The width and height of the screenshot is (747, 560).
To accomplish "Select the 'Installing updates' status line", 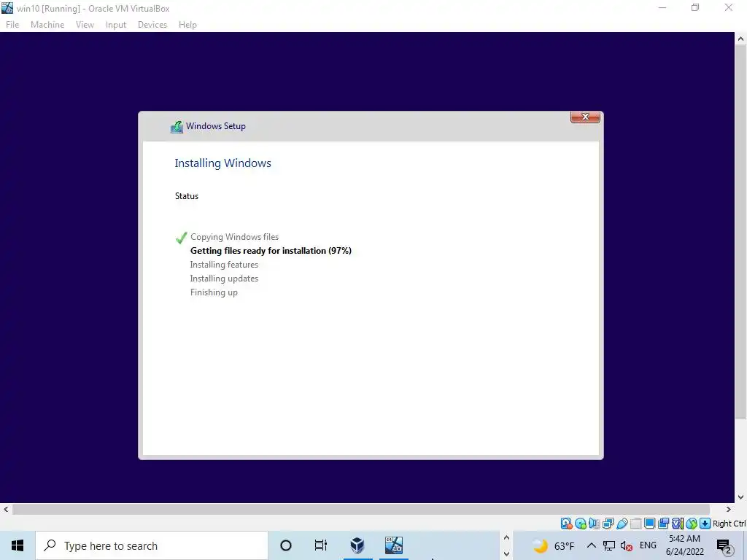I will (224, 278).
